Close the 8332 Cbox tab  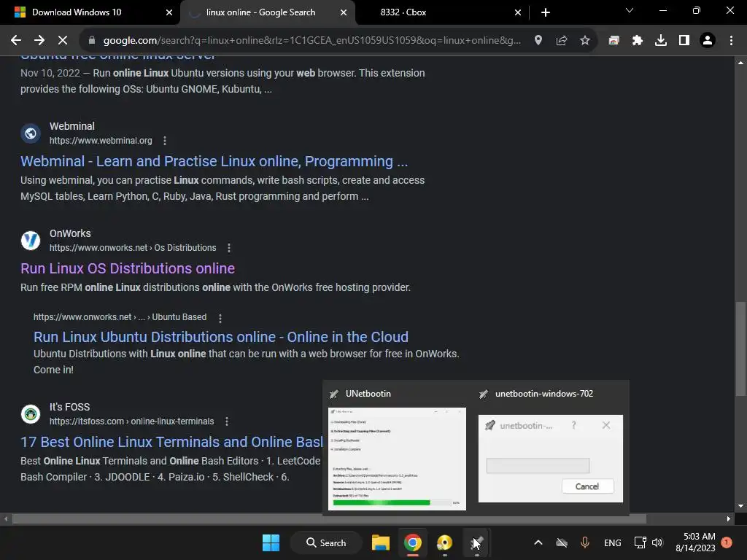518,12
